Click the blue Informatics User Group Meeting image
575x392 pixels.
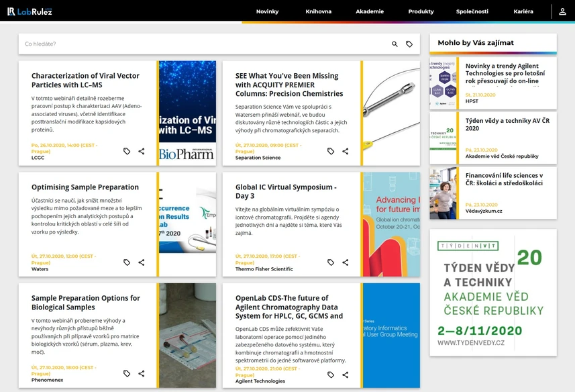click(392, 336)
